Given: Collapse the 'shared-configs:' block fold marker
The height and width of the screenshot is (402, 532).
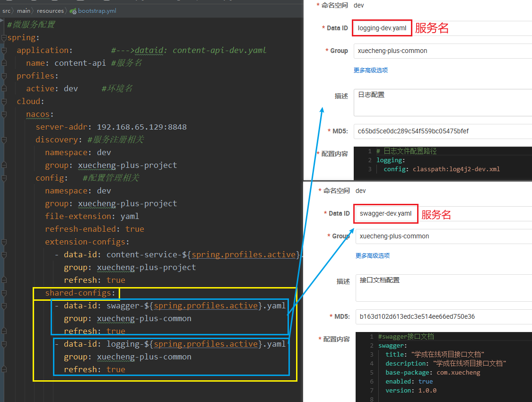Looking at the screenshot, I should (x=4, y=293).
